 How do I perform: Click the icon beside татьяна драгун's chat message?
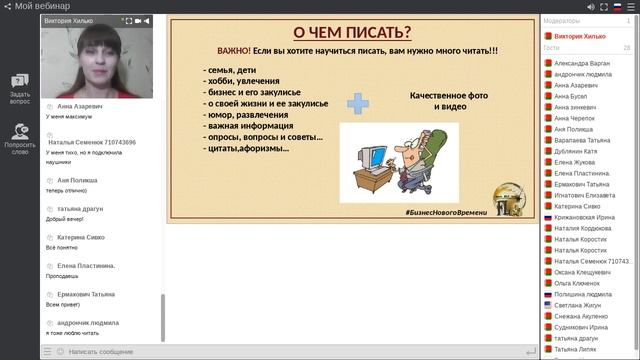coord(50,209)
